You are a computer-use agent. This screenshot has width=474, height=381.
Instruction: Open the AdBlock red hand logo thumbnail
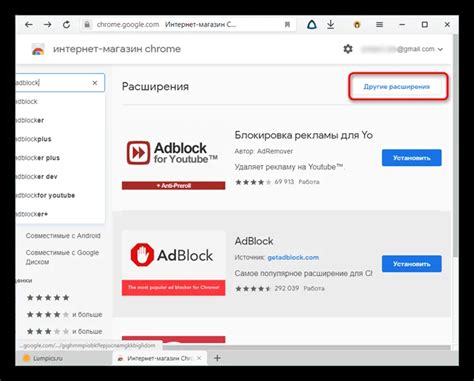pos(173,263)
